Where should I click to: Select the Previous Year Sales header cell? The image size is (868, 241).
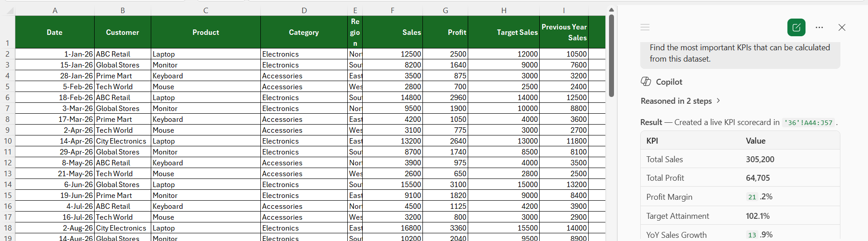[564, 32]
